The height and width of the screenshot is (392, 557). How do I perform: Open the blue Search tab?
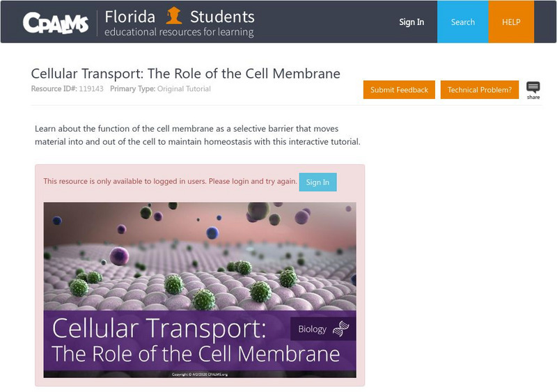[x=462, y=22]
